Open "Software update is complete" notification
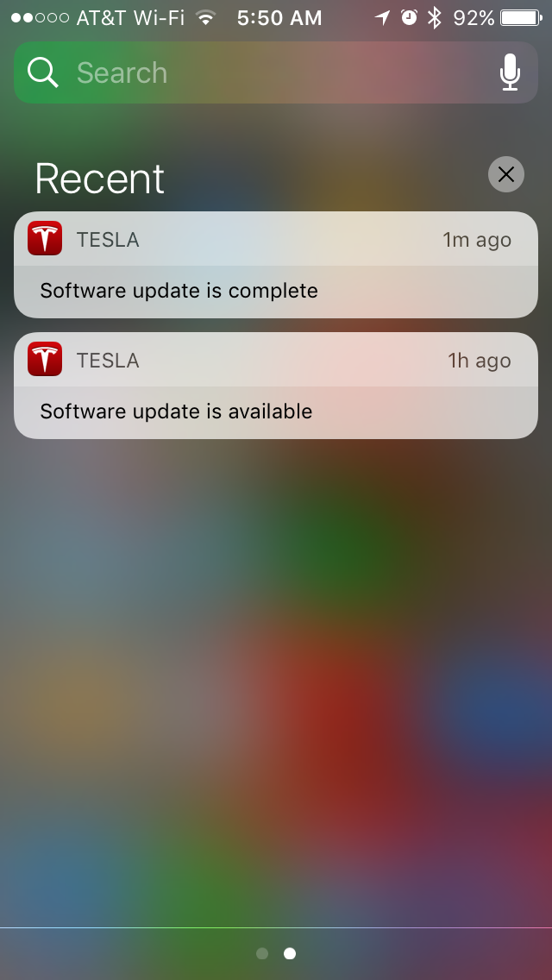The height and width of the screenshot is (980, 552). coord(276,265)
